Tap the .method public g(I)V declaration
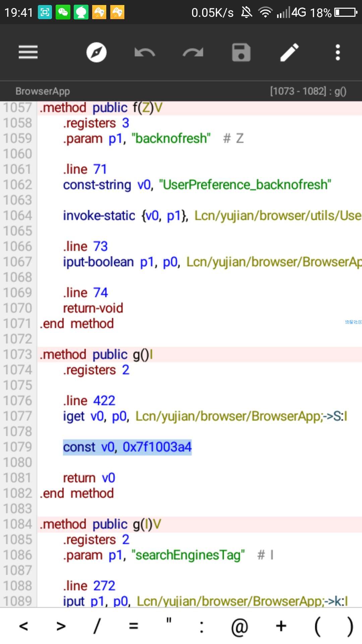The height and width of the screenshot is (644, 362). (x=101, y=524)
